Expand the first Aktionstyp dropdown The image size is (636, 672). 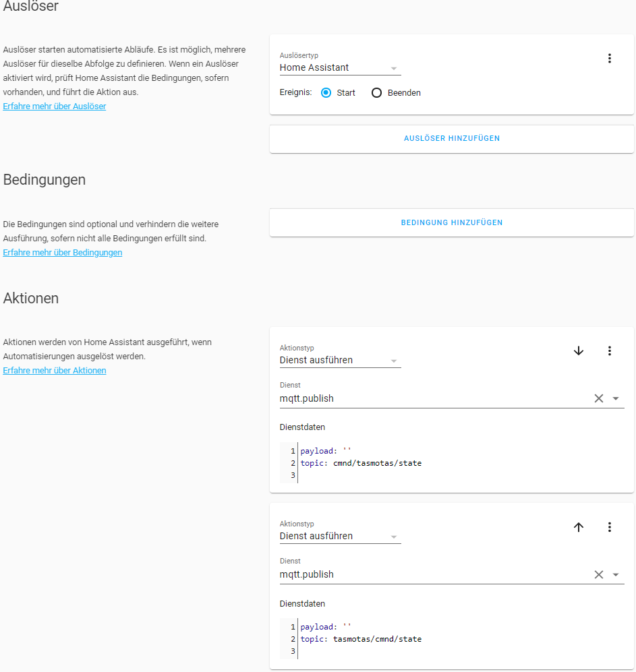pos(340,361)
